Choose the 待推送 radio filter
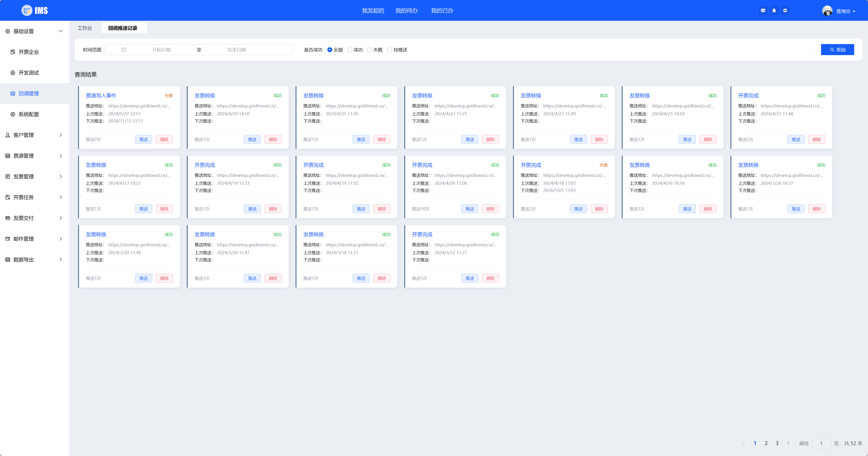 point(390,50)
